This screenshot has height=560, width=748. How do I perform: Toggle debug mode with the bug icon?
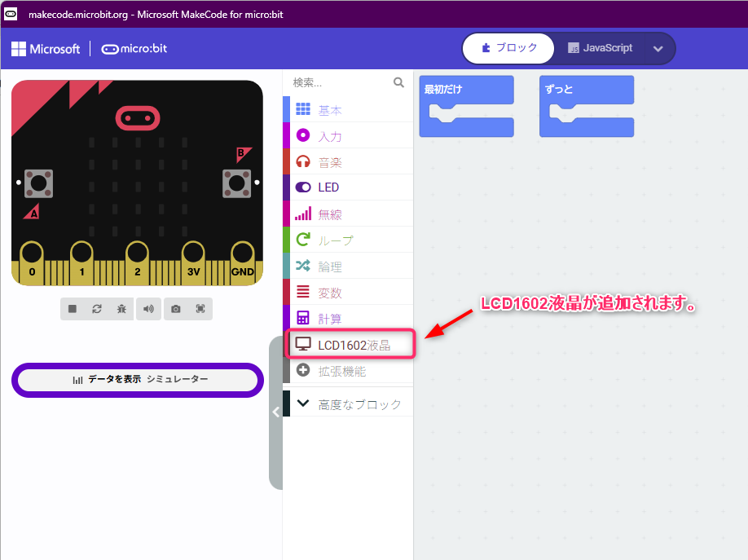click(121, 309)
